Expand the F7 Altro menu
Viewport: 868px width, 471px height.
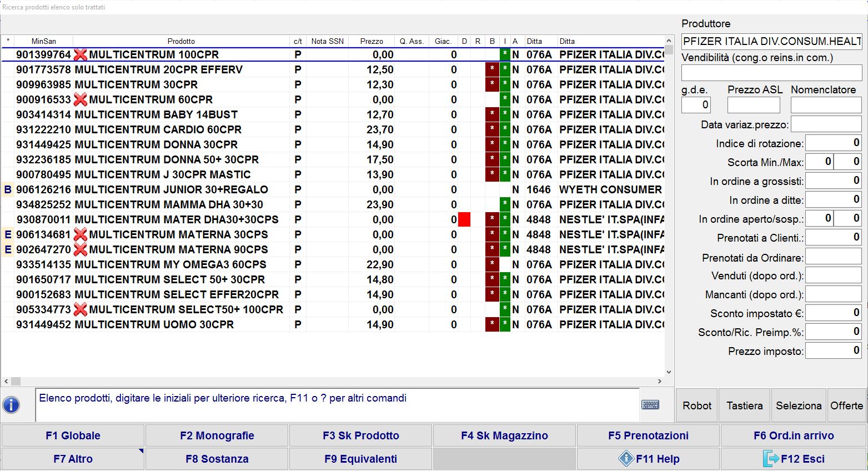tap(73, 459)
